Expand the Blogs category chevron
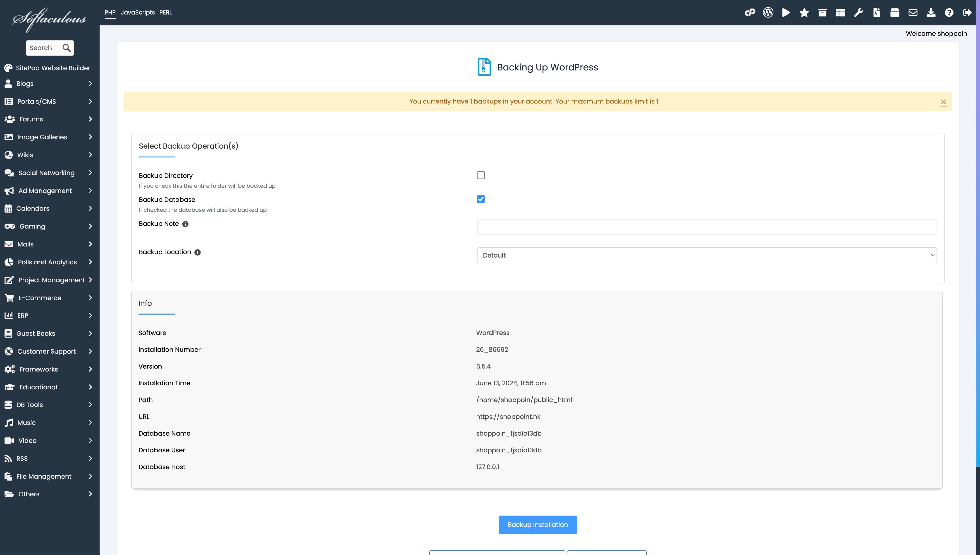 click(x=90, y=84)
